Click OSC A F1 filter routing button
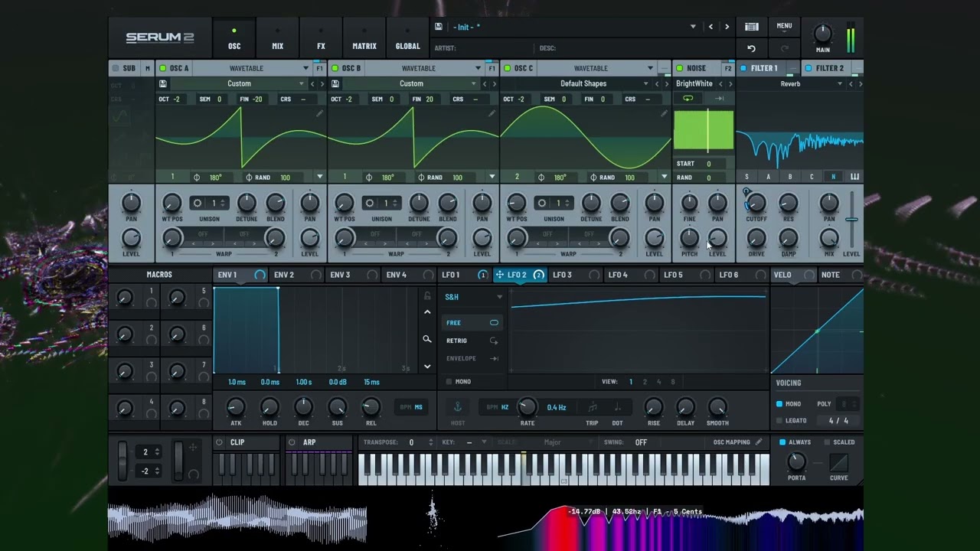 pyautogui.click(x=319, y=68)
